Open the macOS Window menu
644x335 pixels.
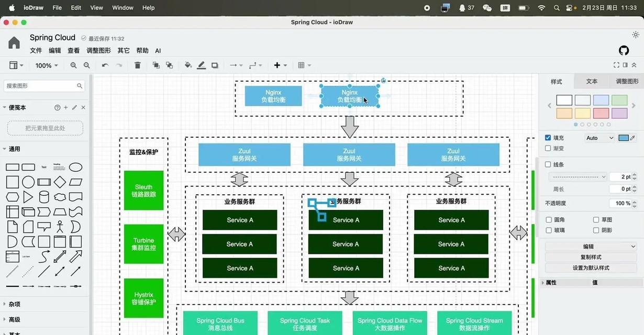123,7
